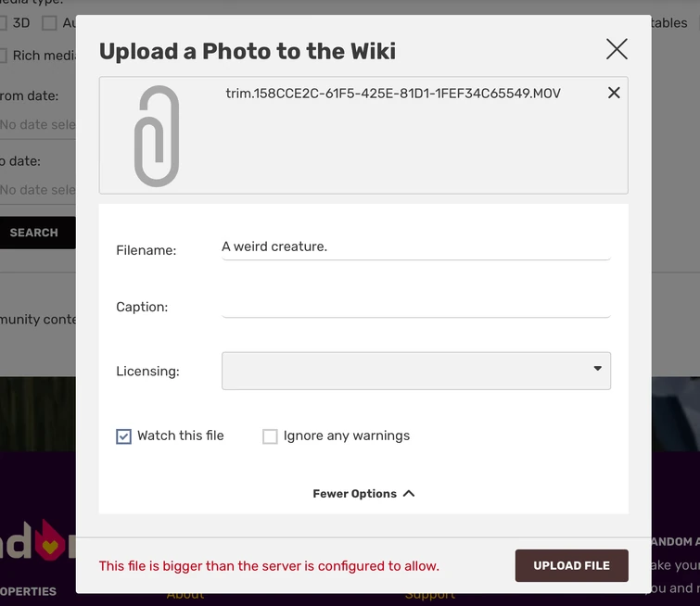The image size is (700, 606).
Task: Click the Filename input field
Action: [x=415, y=247]
